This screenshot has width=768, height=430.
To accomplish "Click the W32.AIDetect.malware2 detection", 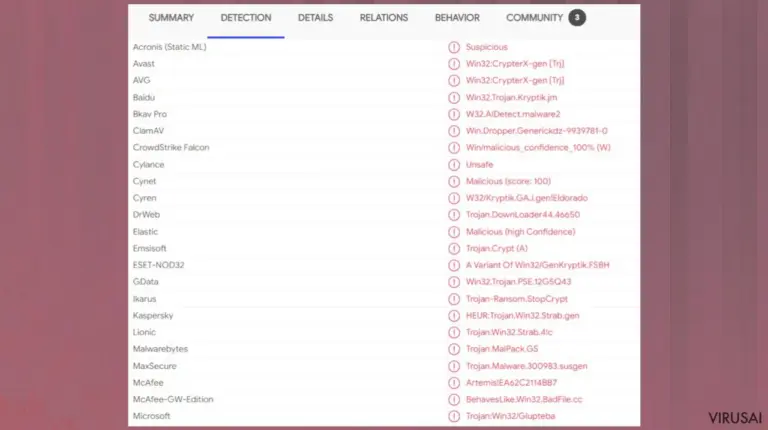I will click(x=513, y=114).
